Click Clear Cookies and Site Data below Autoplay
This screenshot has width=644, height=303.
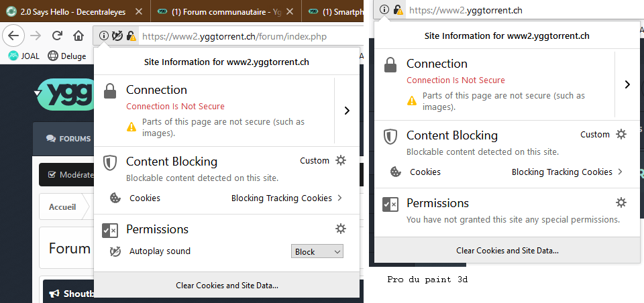click(227, 285)
